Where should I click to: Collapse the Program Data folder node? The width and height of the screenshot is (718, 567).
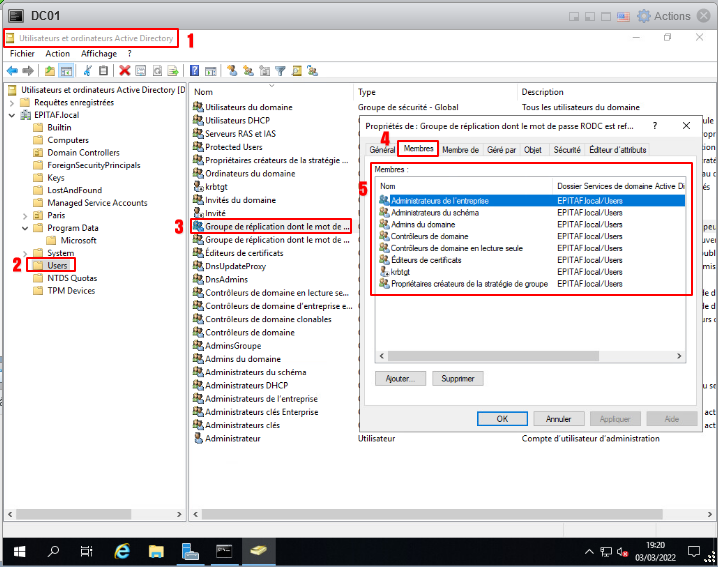25,228
